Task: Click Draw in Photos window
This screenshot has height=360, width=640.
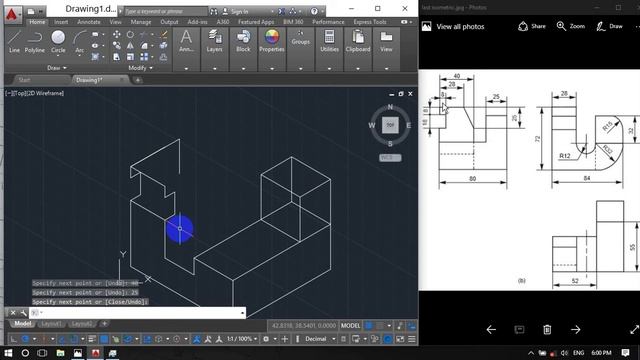Action: [x=609, y=26]
